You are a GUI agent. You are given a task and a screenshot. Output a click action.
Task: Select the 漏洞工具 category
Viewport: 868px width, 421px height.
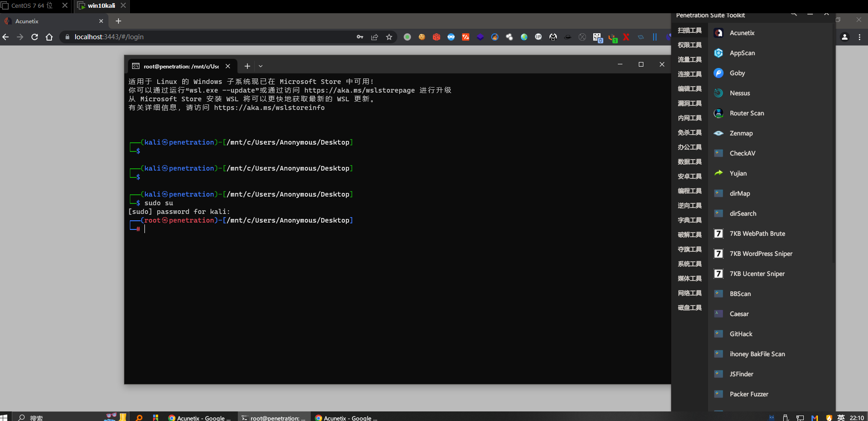(x=689, y=104)
